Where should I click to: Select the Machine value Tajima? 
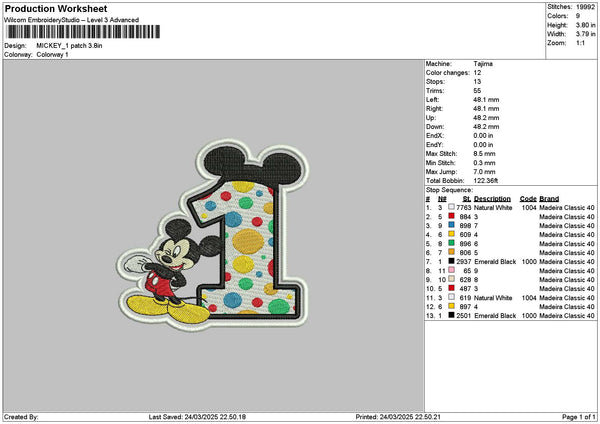pyautogui.click(x=483, y=64)
